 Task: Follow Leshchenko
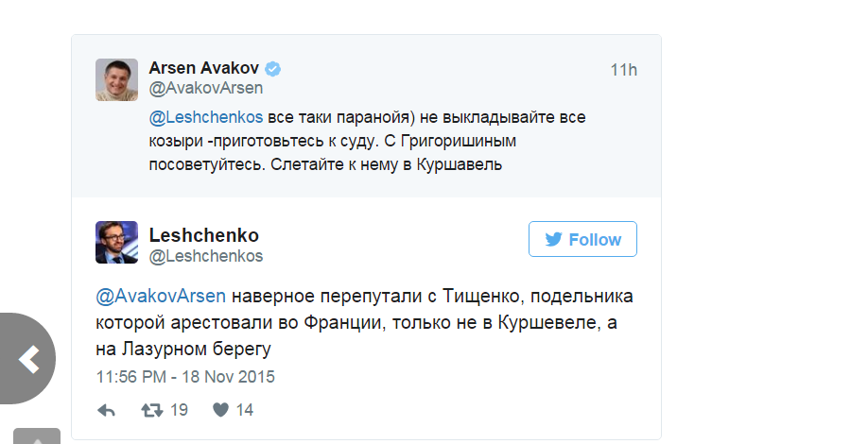click(582, 239)
